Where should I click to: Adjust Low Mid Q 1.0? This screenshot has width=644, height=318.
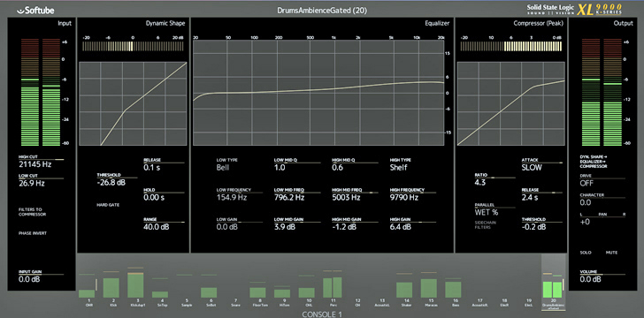[x=297, y=164]
